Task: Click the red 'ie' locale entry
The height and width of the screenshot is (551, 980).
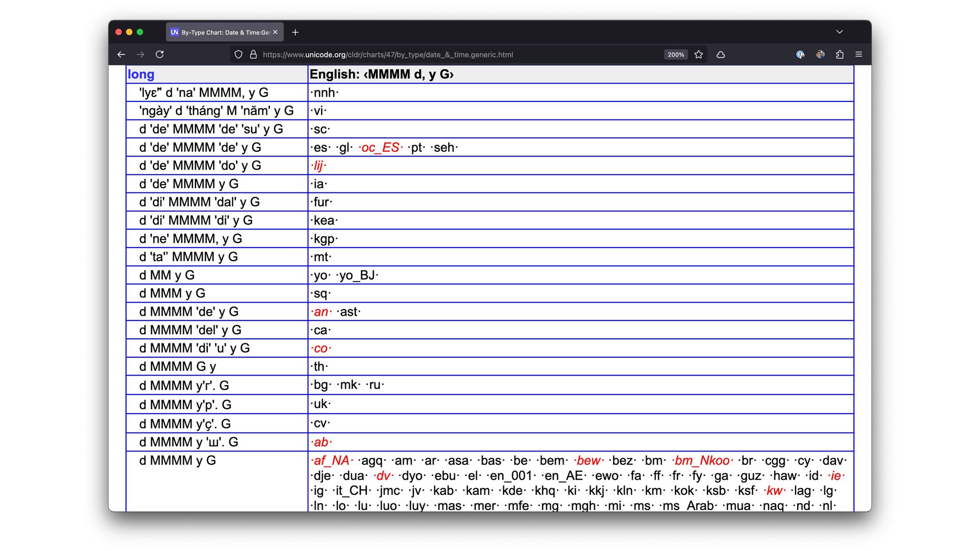Action: pos(836,476)
